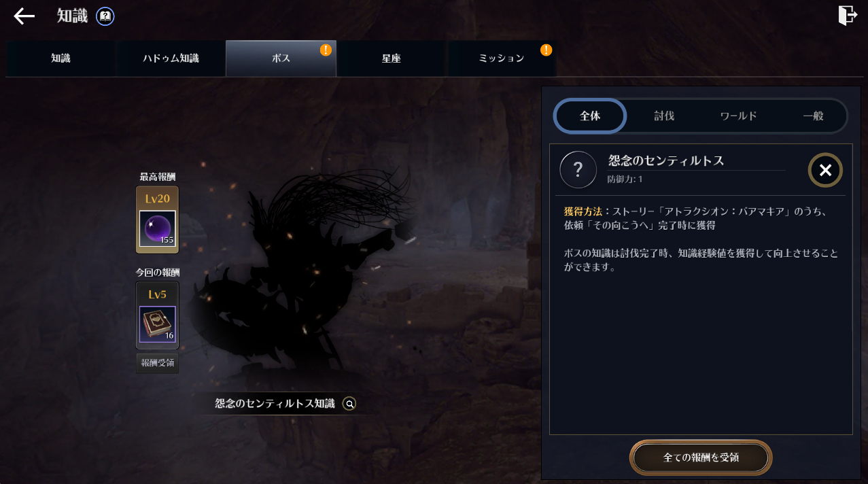Go back with the left arrow icon
Screen dimensions: 868x484
pos(24,16)
